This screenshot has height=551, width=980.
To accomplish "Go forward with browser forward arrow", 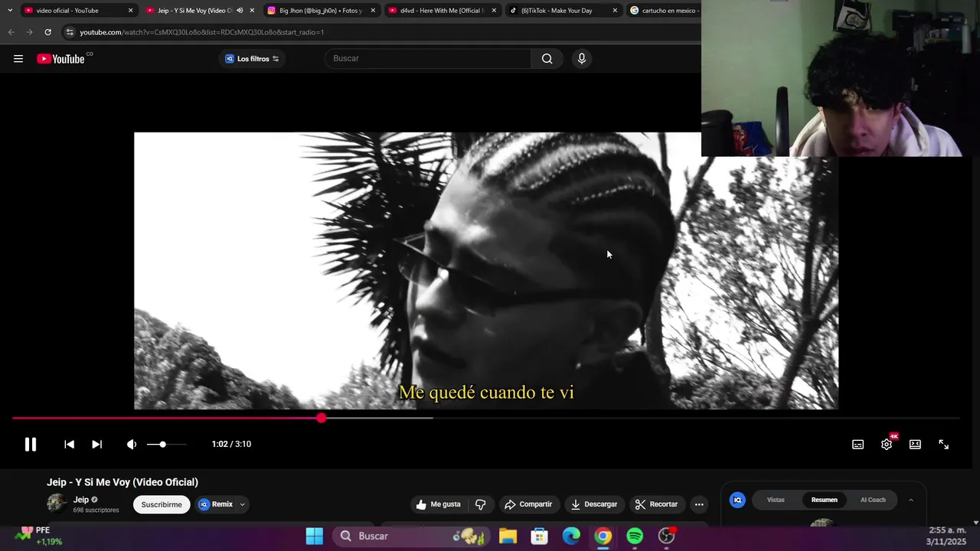I will click(x=29, y=32).
